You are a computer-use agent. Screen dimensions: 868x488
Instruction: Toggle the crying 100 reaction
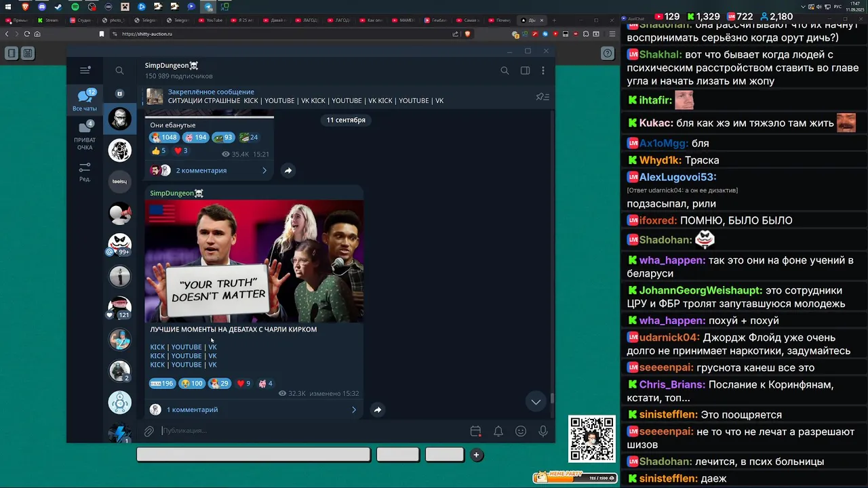pos(192,384)
